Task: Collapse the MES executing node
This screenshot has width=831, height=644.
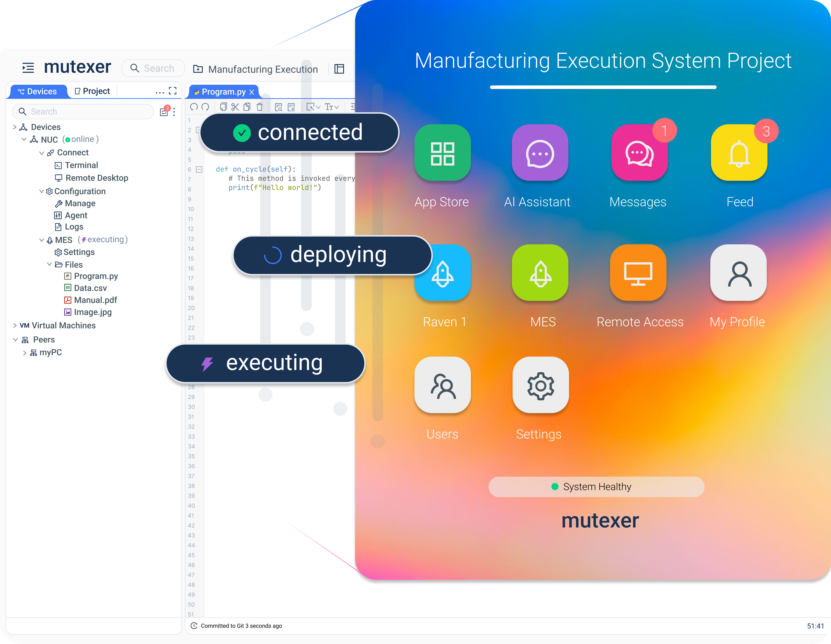Action: pos(41,240)
